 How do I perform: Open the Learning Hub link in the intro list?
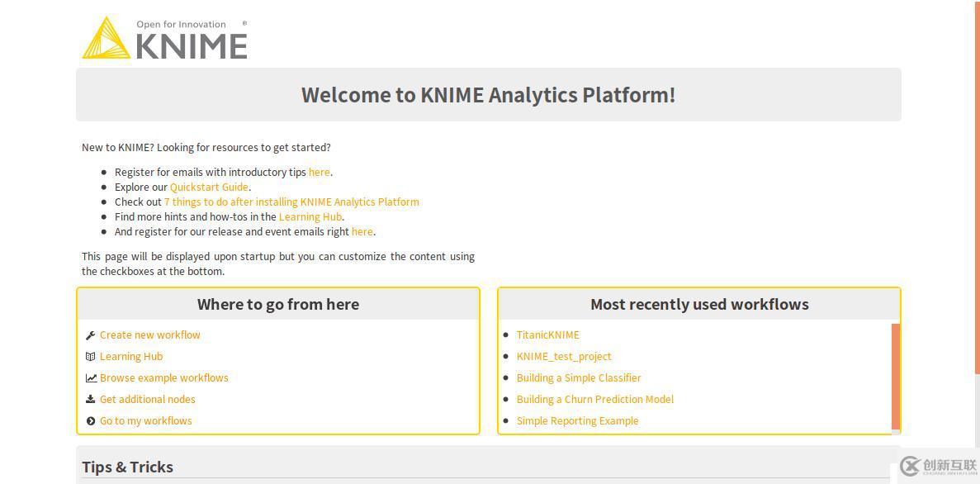pyautogui.click(x=310, y=217)
